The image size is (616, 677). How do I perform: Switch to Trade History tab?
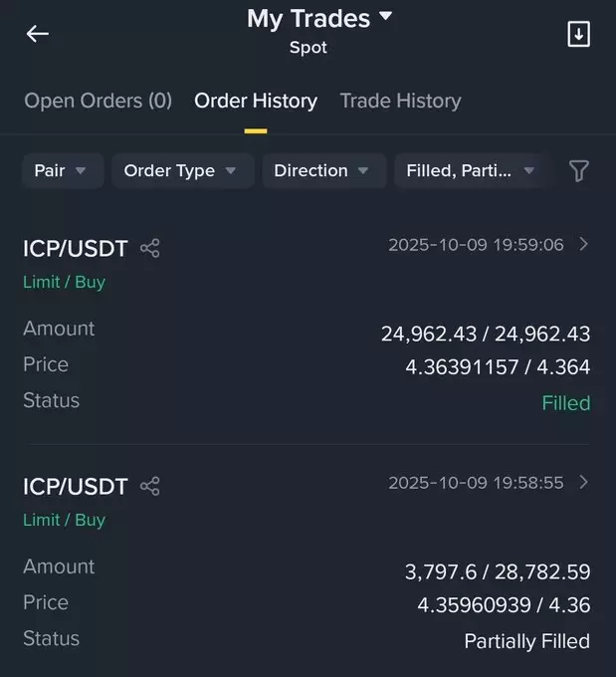tap(400, 101)
